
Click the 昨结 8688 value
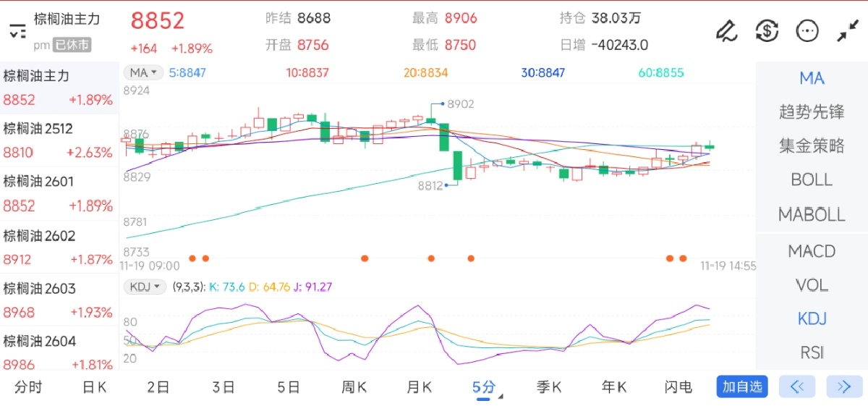tap(314, 18)
